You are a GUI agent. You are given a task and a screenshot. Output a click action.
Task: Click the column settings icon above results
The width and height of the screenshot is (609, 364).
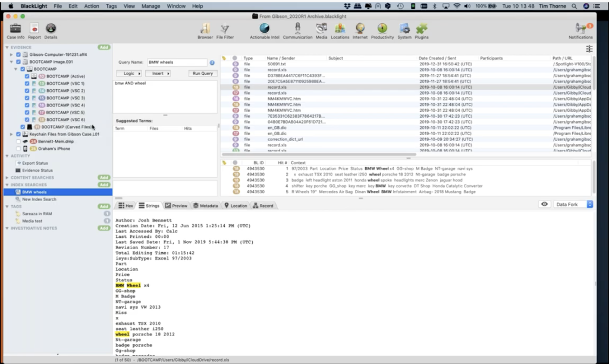[x=589, y=49]
